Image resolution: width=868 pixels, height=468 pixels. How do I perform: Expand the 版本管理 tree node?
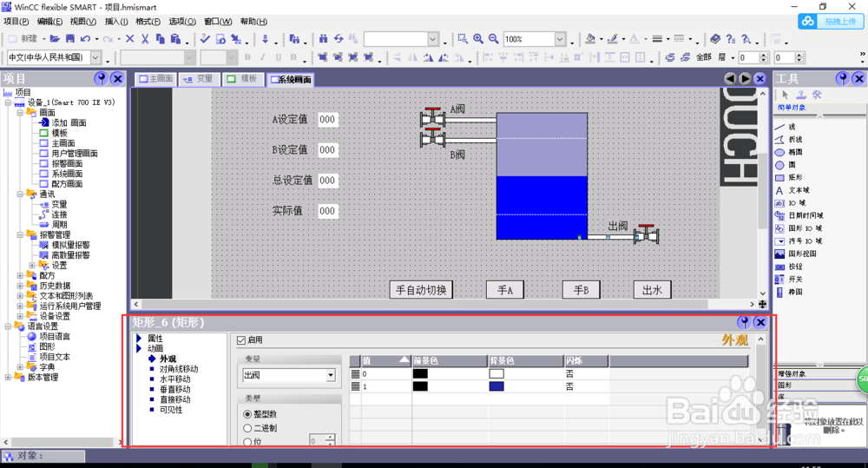coord(8,377)
